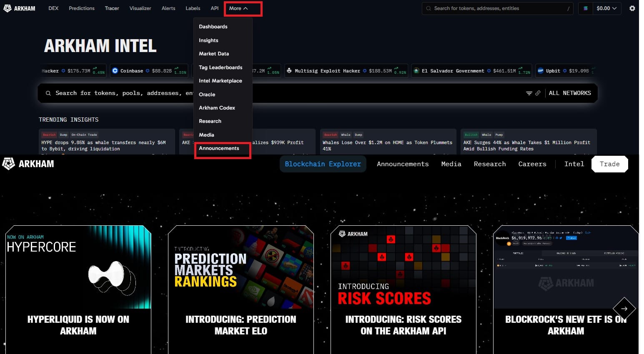
Task: Select Intel Marketplace in the More menu
Action: (221, 81)
